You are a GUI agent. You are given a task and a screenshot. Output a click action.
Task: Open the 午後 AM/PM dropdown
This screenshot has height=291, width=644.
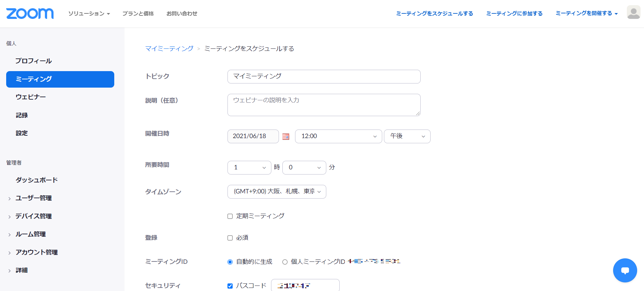[x=407, y=136]
